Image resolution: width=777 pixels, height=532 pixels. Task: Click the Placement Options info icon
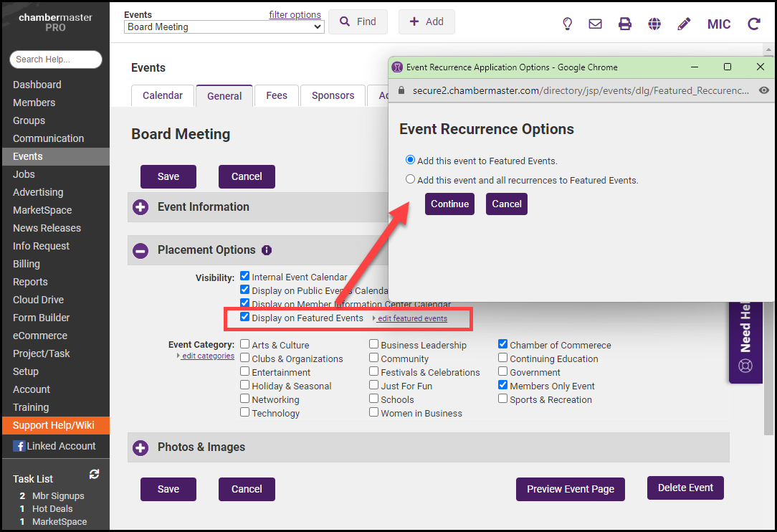pos(267,250)
